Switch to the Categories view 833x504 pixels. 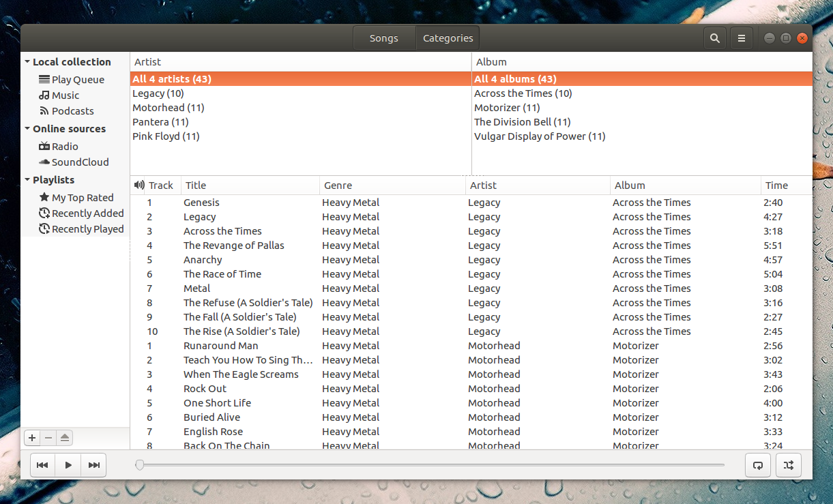(x=448, y=38)
